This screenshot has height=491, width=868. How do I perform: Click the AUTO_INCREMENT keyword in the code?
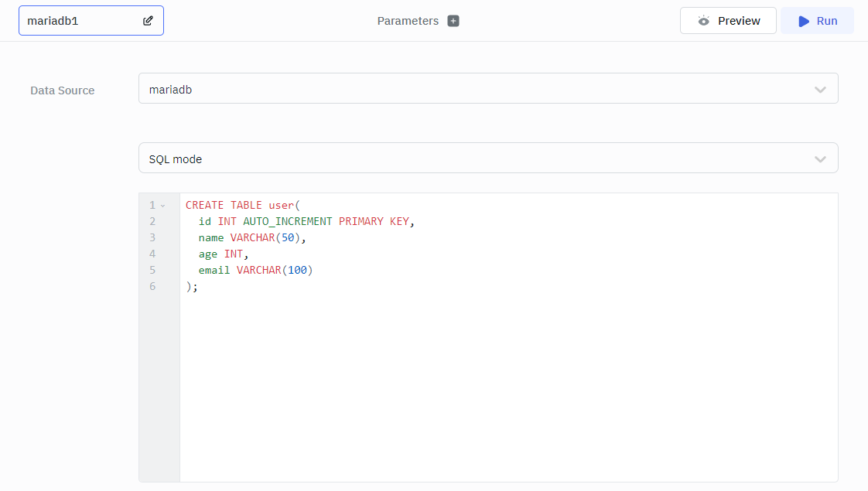287,221
